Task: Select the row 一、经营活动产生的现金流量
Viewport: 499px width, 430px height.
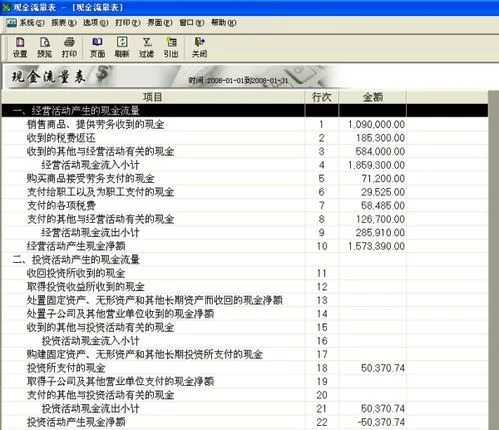Action: (245, 110)
